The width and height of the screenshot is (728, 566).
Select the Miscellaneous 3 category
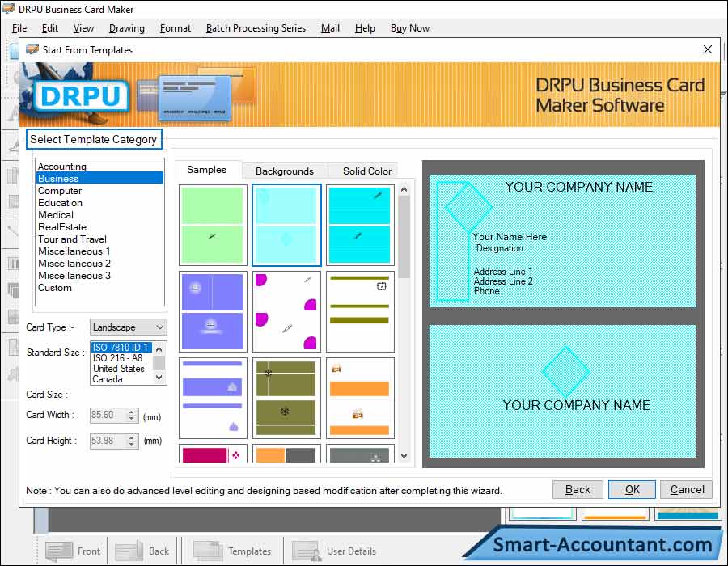(99, 275)
